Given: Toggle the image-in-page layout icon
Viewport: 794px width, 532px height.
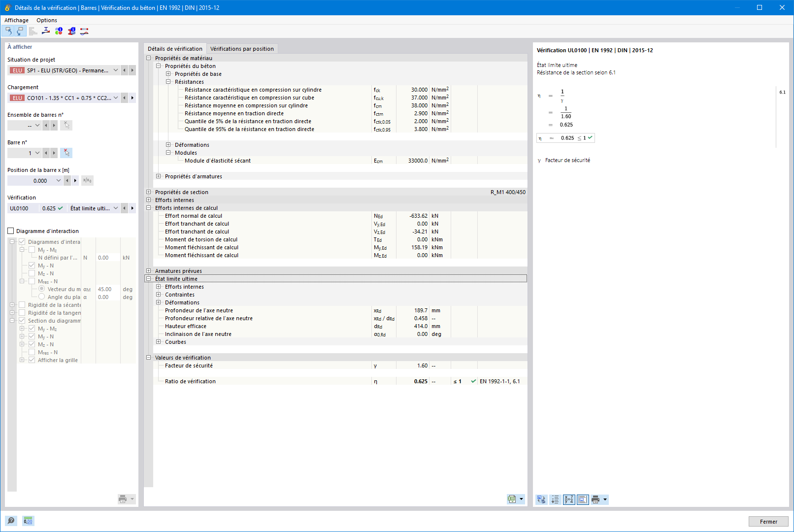Looking at the screenshot, I should coord(583,499).
